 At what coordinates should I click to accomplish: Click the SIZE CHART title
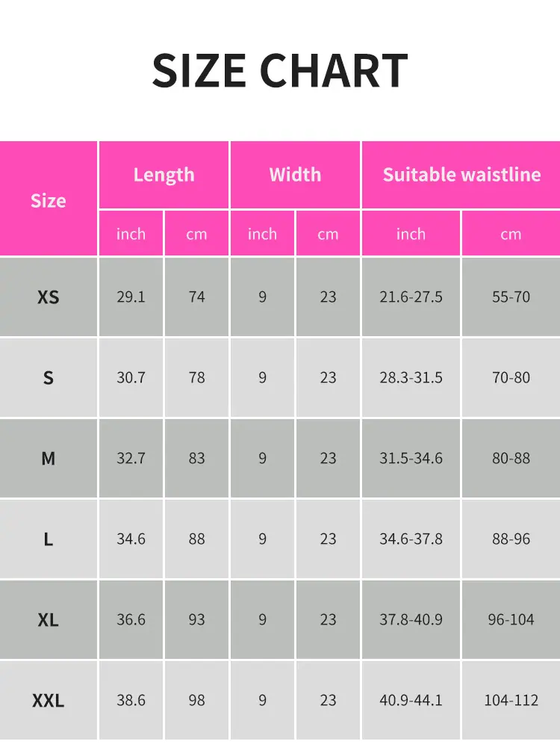(279, 70)
